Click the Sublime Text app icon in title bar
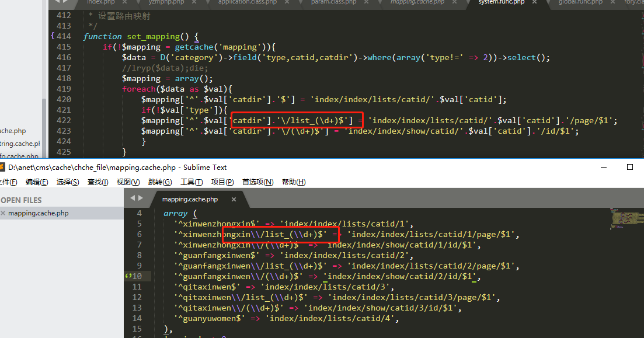The height and width of the screenshot is (338, 644). point(2,168)
